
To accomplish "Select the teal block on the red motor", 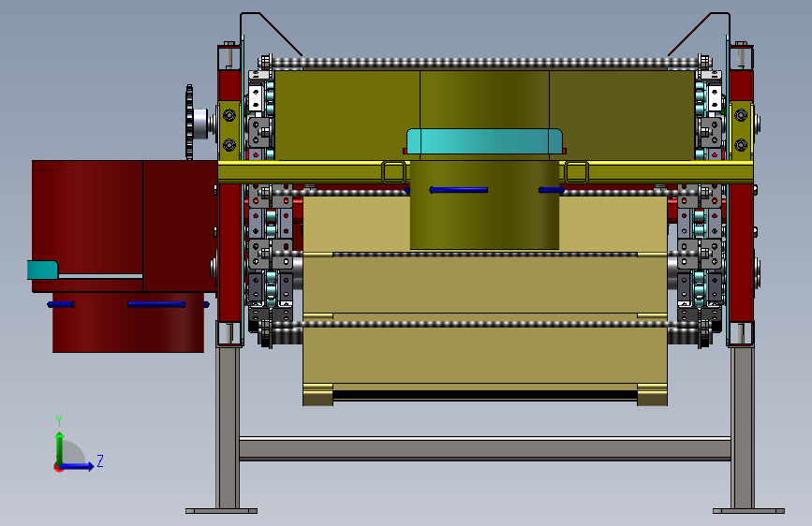I will (42, 270).
